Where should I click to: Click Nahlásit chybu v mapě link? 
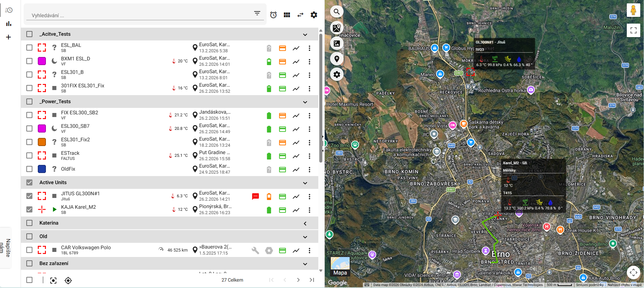[x=625, y=285]
